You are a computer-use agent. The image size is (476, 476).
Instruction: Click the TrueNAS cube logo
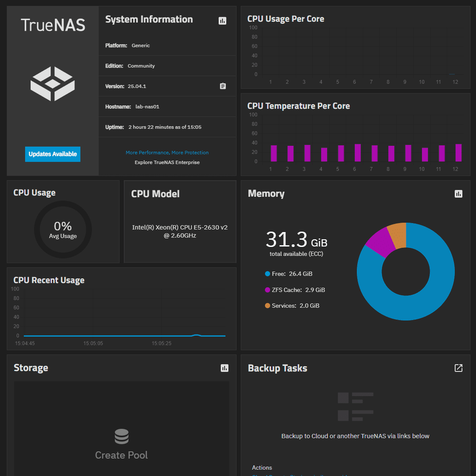click(53, 84)
